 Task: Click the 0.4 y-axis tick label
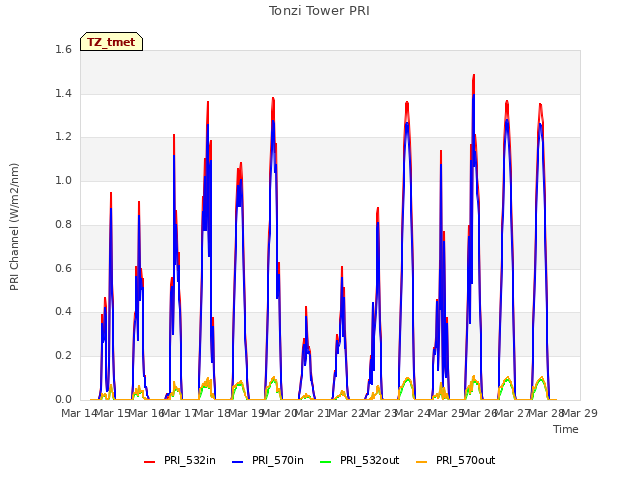pyautogui.click(x=63, y=312)
